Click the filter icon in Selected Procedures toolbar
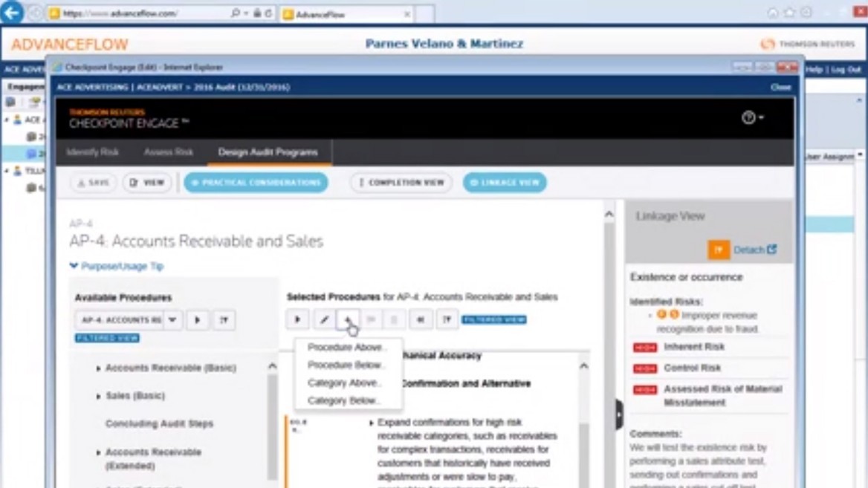This screenshot has width=868, height=488. (446, 319)
